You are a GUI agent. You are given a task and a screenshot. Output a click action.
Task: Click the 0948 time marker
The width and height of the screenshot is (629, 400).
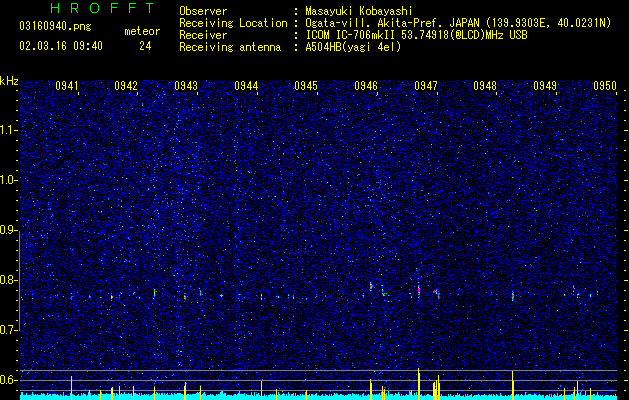[485, 86]
